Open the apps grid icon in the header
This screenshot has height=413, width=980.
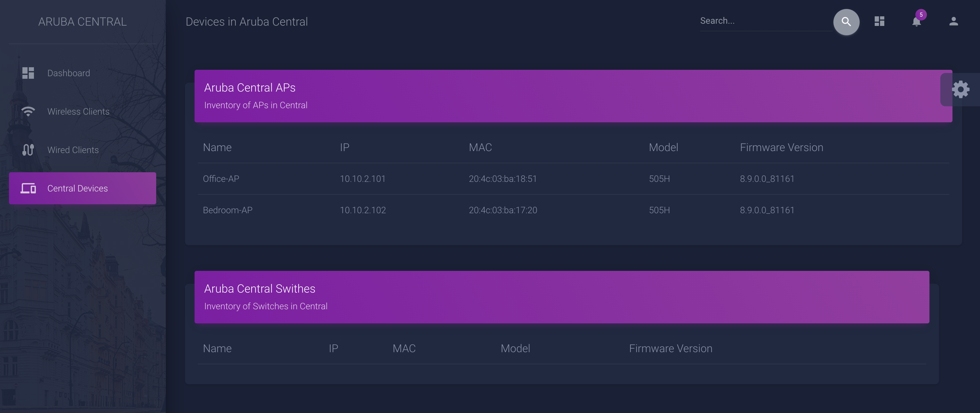(879, 21)
